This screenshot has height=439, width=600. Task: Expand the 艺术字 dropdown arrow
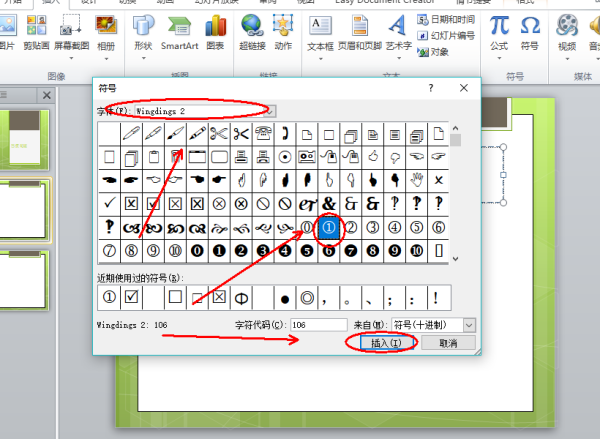[x=399, y=58]
